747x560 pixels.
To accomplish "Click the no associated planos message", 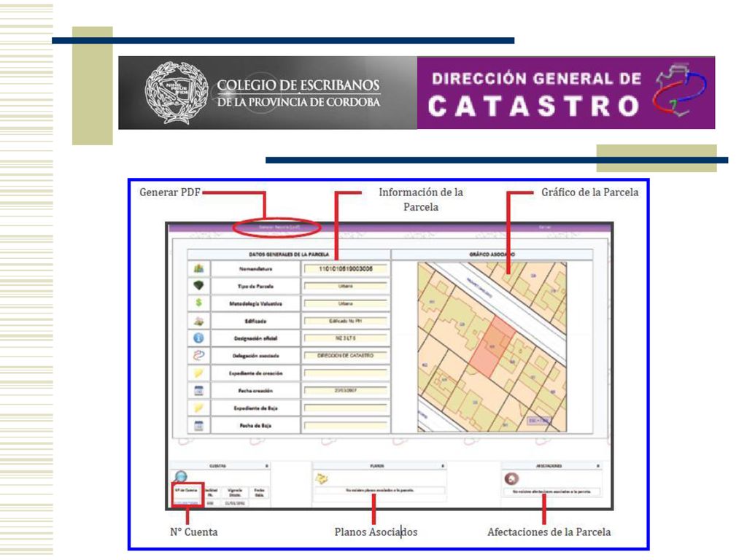I will (x=379, y=490).
